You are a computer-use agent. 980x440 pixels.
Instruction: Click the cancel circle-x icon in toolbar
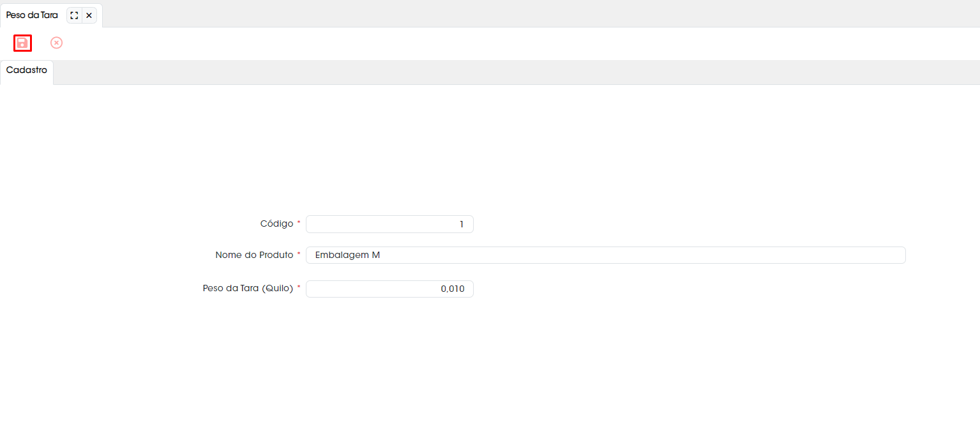click(57, 43)
